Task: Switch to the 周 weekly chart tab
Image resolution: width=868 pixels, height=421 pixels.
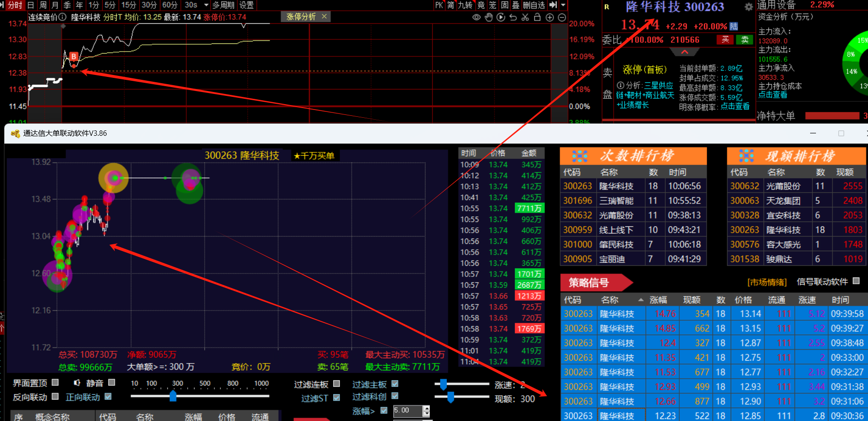Action: [43, 5]
